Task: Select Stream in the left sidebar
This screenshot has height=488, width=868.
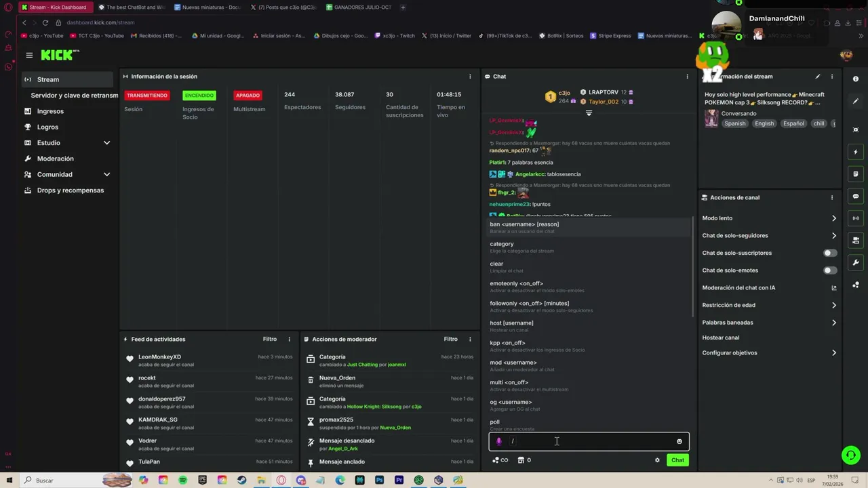Action: click(x=67, y=79)
